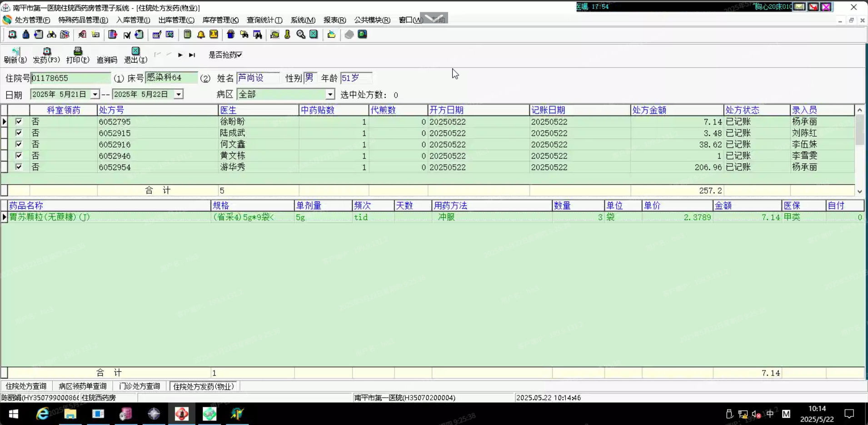Uncheck the row for prescription 6052946
The image size is (868, 425).
click(x=19, y=155)
